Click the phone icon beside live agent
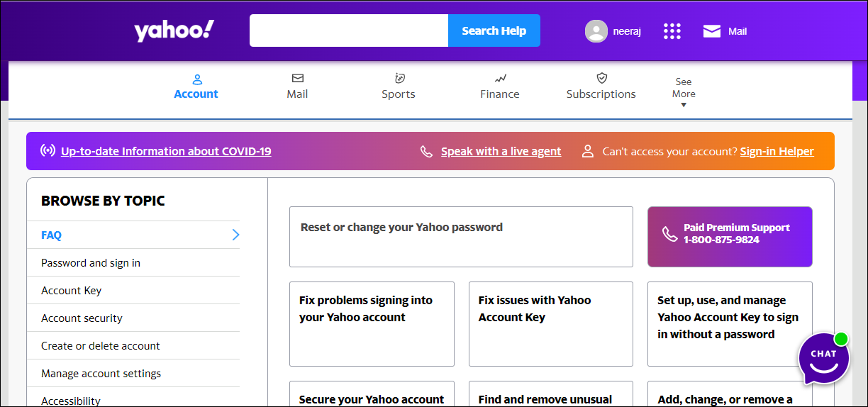The image size is (868, 407). [426, 151]
